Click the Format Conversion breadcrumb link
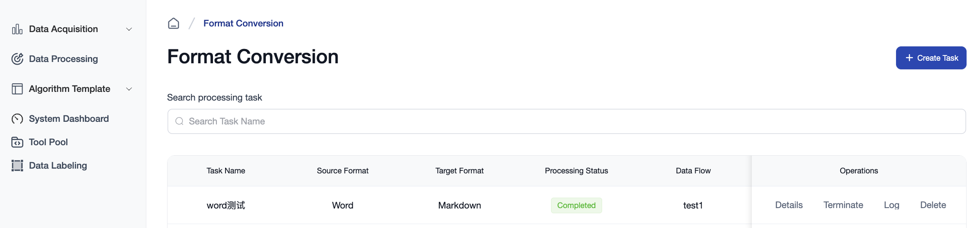The height and width of the screenshot is (228, 980). click(x=243, y=23)
